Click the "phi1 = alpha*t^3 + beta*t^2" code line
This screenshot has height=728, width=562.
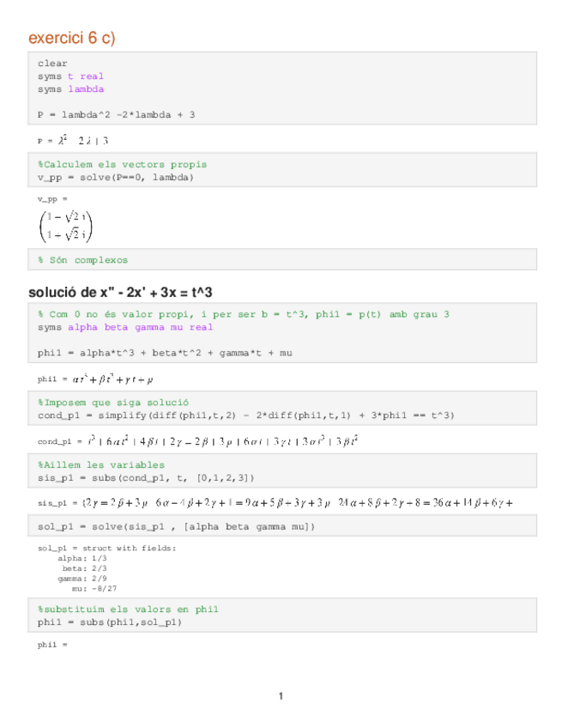click(x=130, y=352)
